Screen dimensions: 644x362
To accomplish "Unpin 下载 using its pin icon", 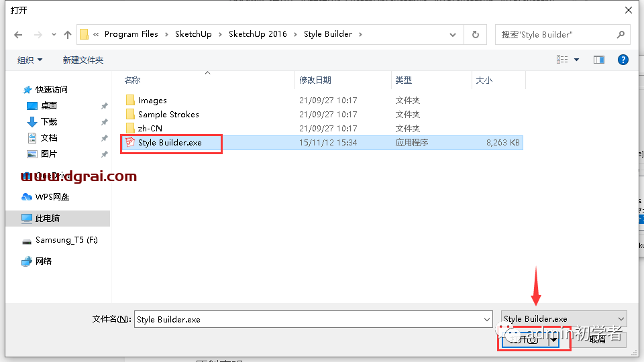I will point(105,122).
